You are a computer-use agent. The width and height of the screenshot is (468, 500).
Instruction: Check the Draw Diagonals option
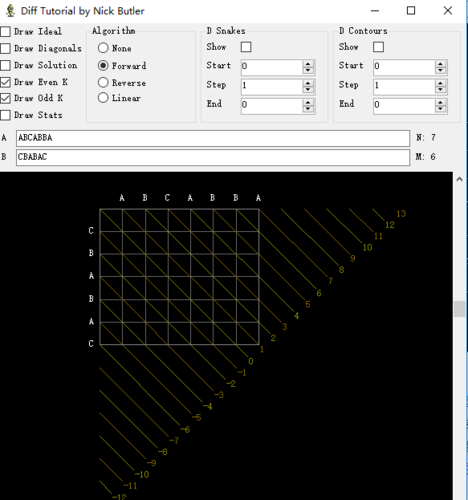pos(5,49)
